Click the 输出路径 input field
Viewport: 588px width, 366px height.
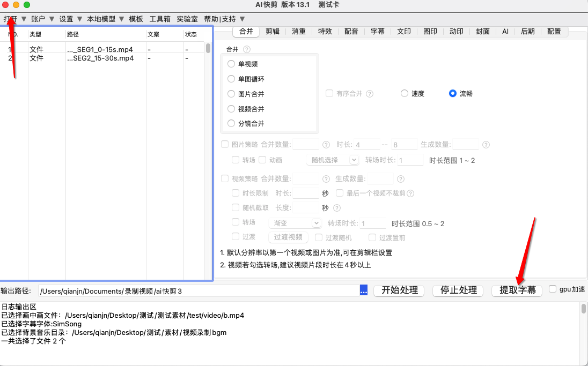point(199,290)
